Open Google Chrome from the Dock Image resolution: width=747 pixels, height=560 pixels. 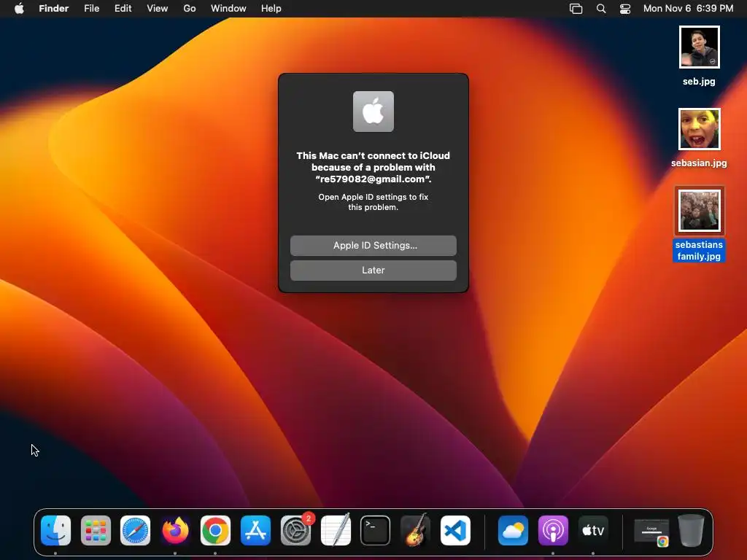(x=215, y=531)
